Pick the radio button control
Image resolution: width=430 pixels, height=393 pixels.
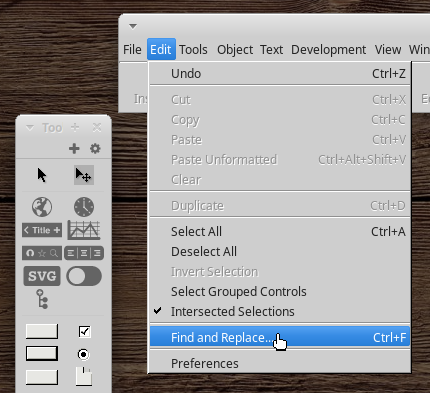[83, 354]
